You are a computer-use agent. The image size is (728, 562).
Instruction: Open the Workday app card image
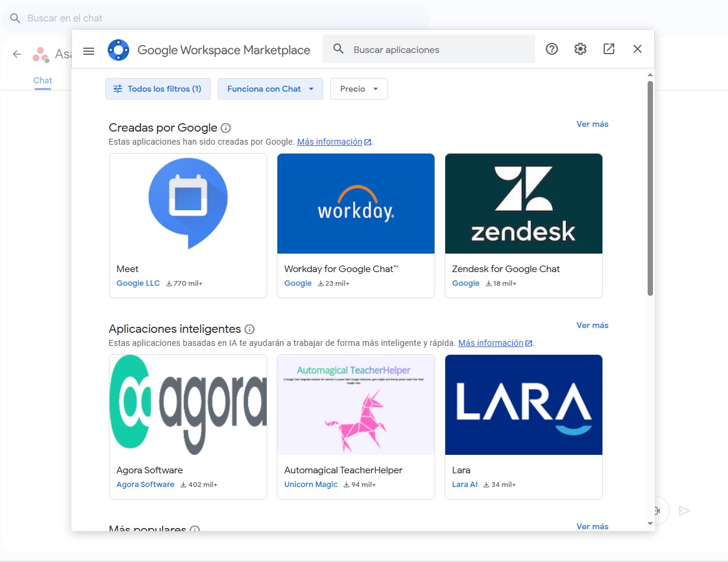pyautogui.click(x=356, y=204)
